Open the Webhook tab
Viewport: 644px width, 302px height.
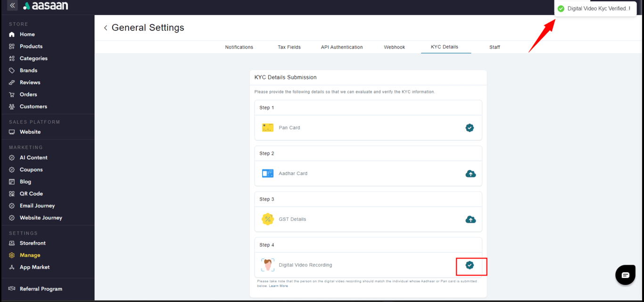[x=394, y=47]
